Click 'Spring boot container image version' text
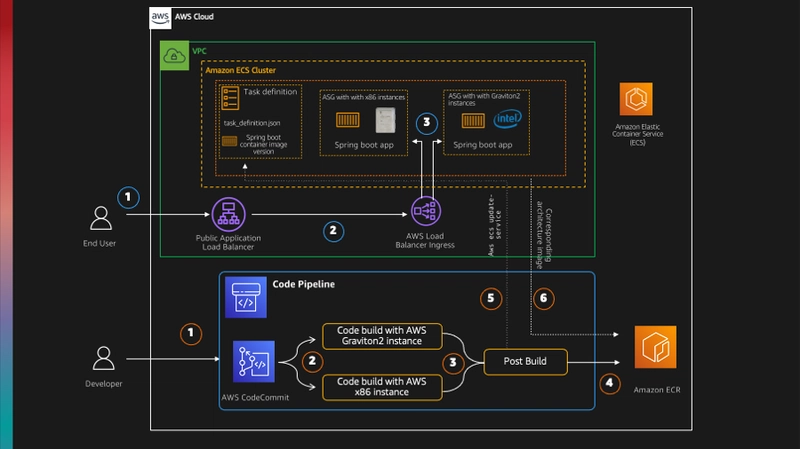This screenshot has width=800, height=449. pyautogui.click(x=263, y=144)
